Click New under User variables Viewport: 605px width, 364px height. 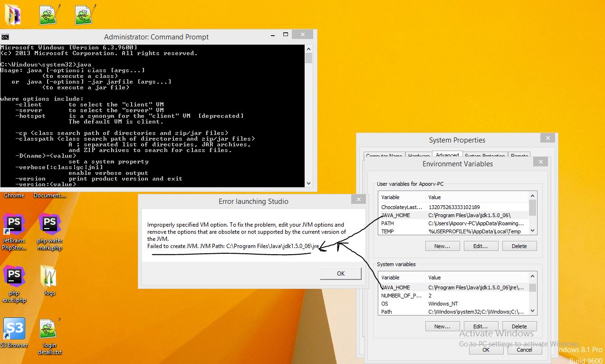click(442, 246)
